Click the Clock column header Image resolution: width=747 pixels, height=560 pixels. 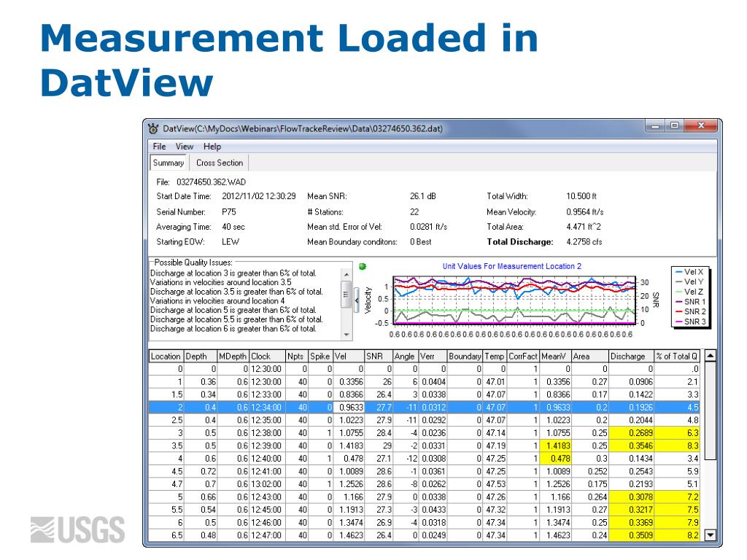(267, 356)
